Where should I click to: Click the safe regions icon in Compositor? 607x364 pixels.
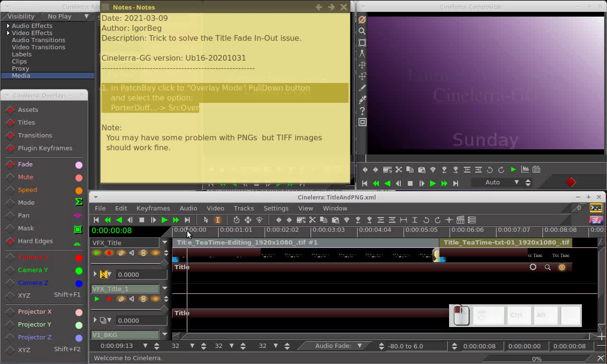(362, 122)
